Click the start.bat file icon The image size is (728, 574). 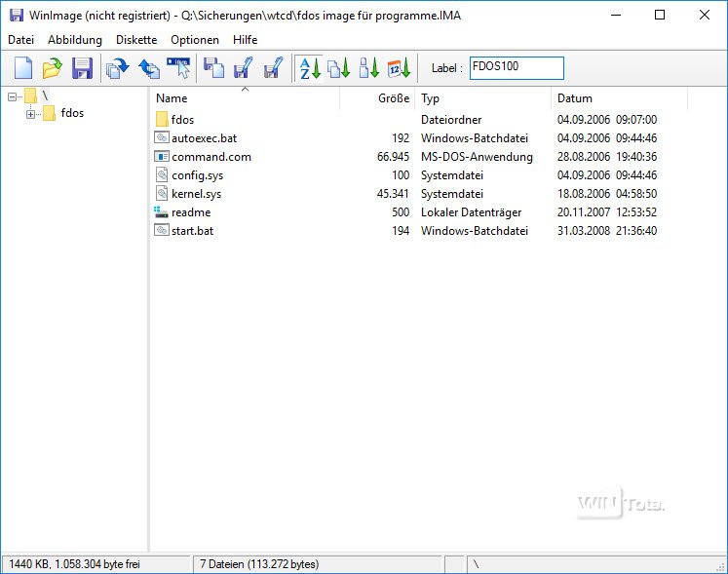click(x=162, y=230)
